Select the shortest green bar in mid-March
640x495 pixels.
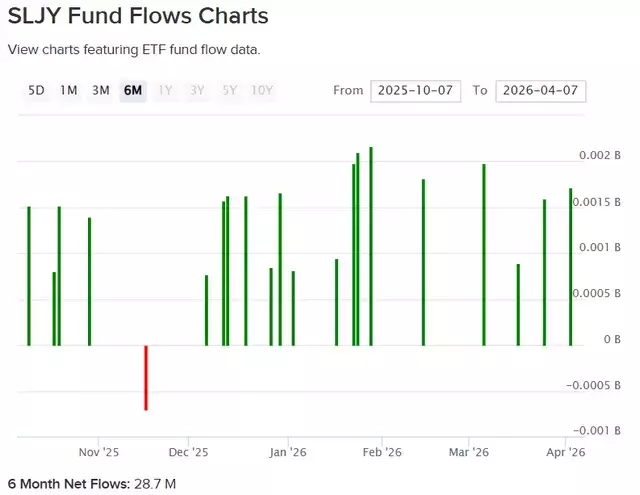pyautogui.click(x=518, y=305)
